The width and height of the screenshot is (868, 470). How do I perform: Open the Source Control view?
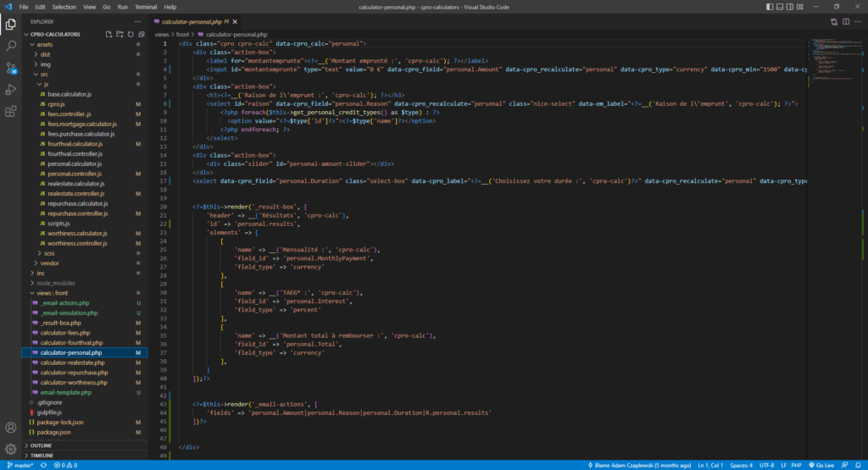pyautogui.click(x=10, y=68)
